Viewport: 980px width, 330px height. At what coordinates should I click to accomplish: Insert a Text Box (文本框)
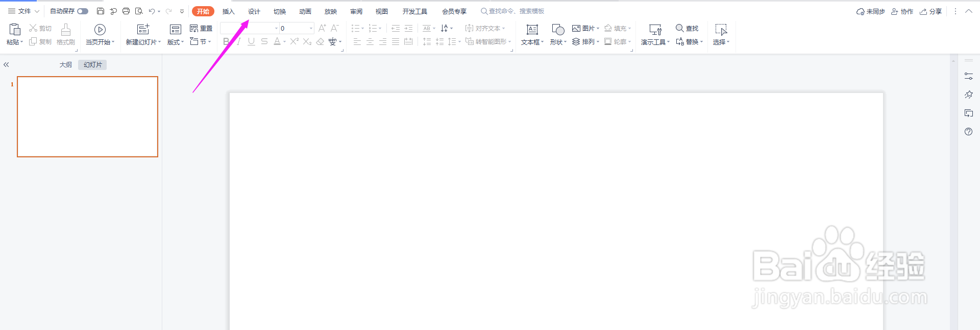532,34
